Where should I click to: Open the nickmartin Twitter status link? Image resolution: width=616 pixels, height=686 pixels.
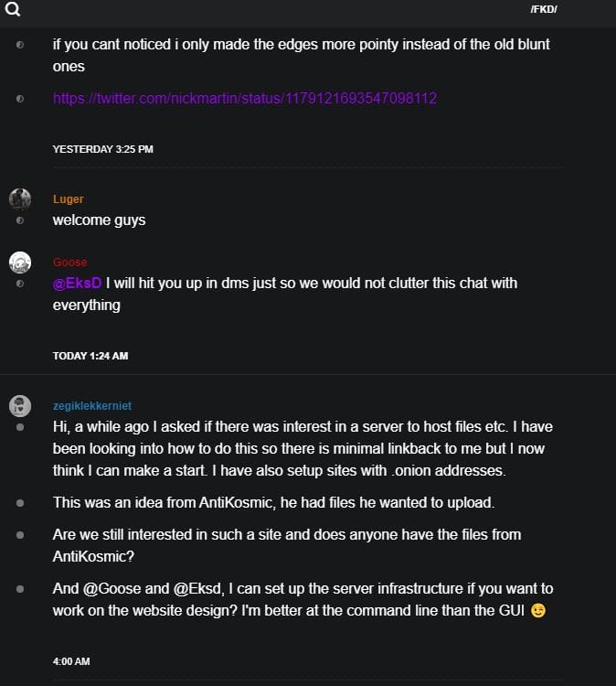coord(245,98)
